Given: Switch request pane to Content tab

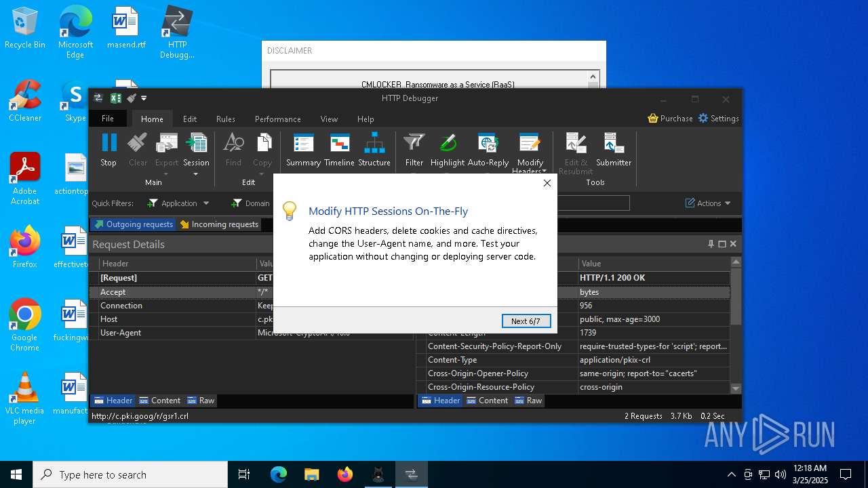Looking at the screenshot, I should click(159, 401).
